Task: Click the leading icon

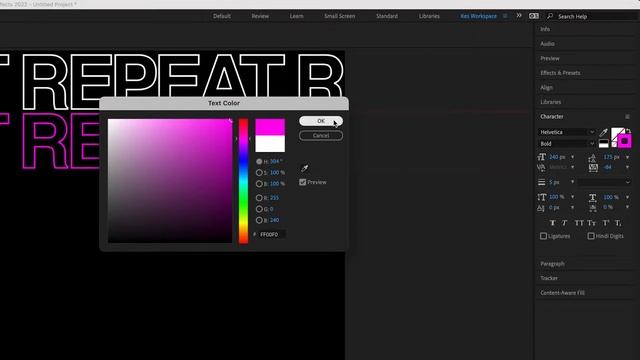Action: pyautogui.click(x=593, y=157)
